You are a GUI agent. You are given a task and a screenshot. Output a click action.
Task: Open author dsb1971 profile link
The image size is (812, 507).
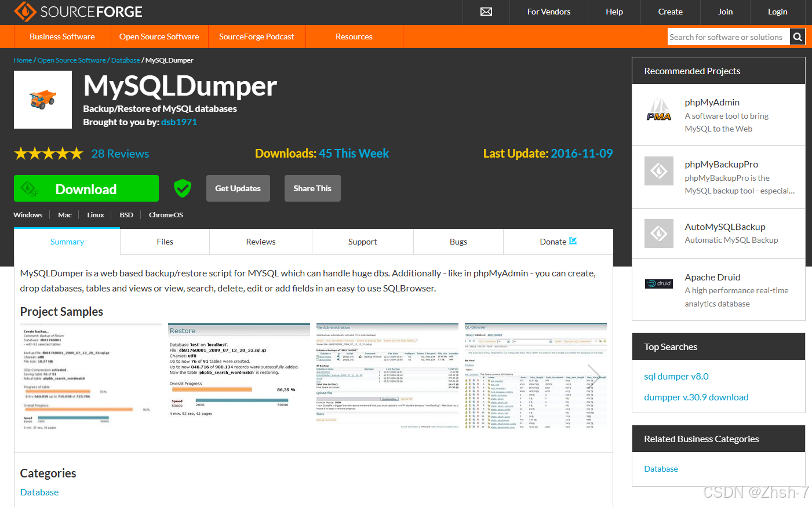[179, 122]
